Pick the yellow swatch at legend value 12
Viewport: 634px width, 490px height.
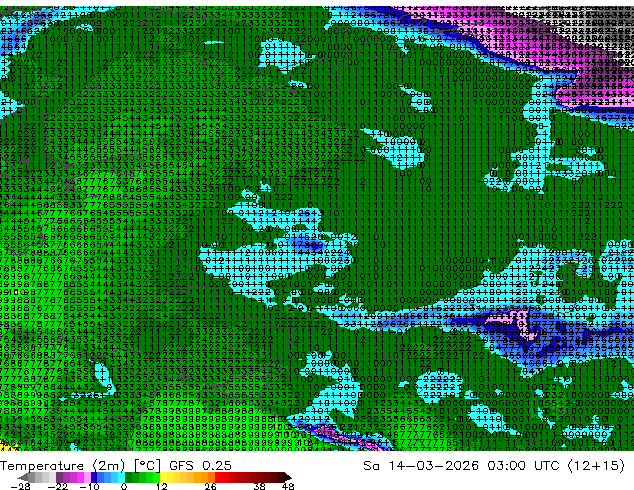click(163, 477)
